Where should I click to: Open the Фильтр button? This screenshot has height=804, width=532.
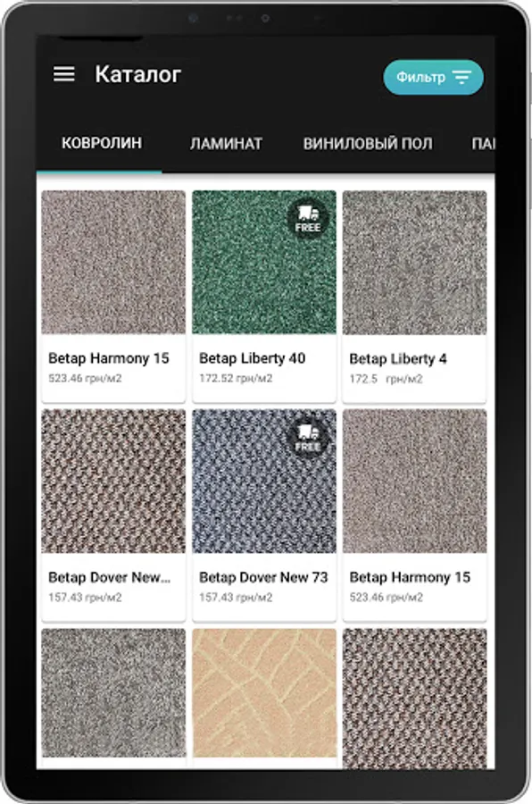(433, 78)
